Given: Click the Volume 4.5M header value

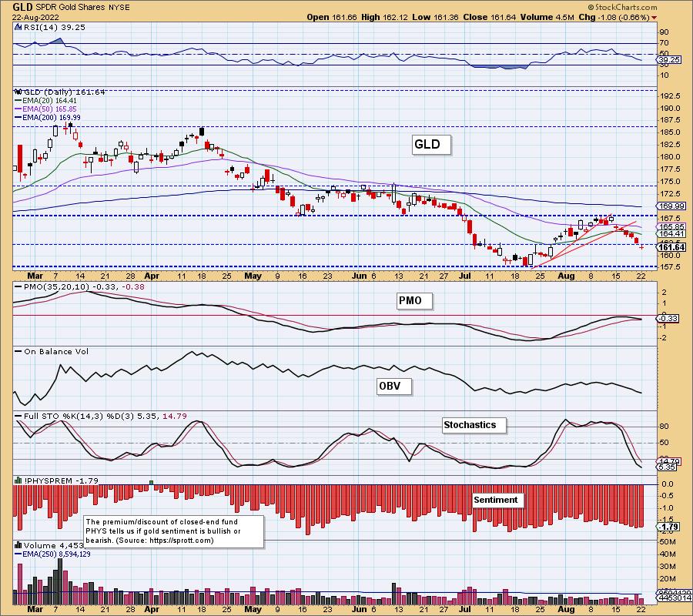Looking at the screenshot, I should [547, 17].
